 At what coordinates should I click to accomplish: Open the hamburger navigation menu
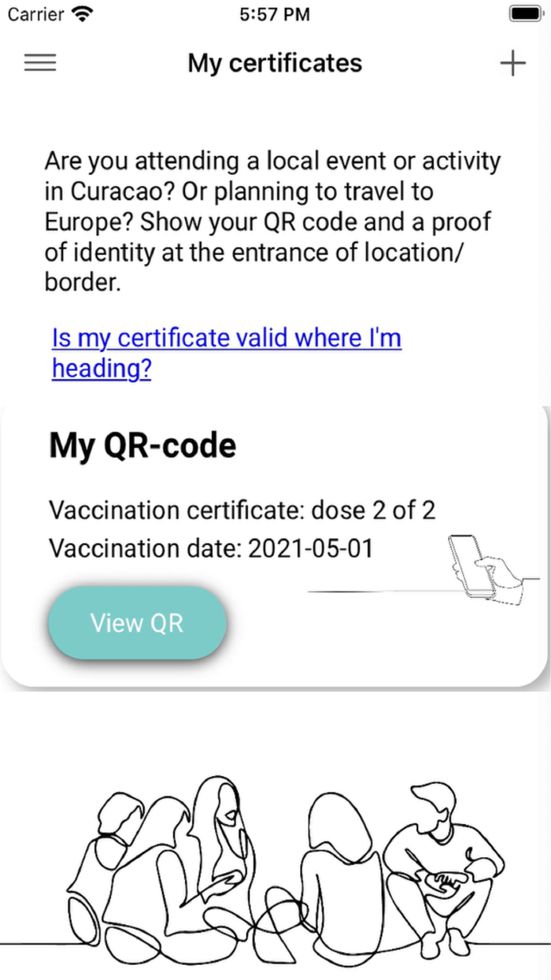[40, 63]
